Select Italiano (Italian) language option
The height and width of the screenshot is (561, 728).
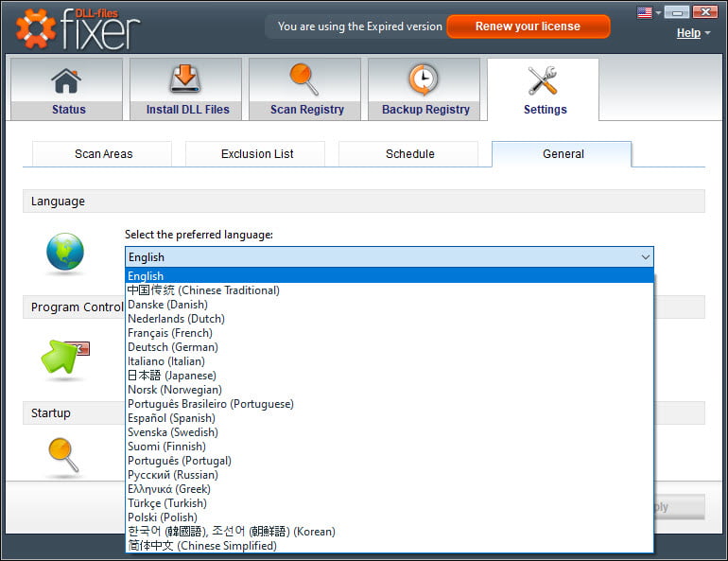coord(390,360)
